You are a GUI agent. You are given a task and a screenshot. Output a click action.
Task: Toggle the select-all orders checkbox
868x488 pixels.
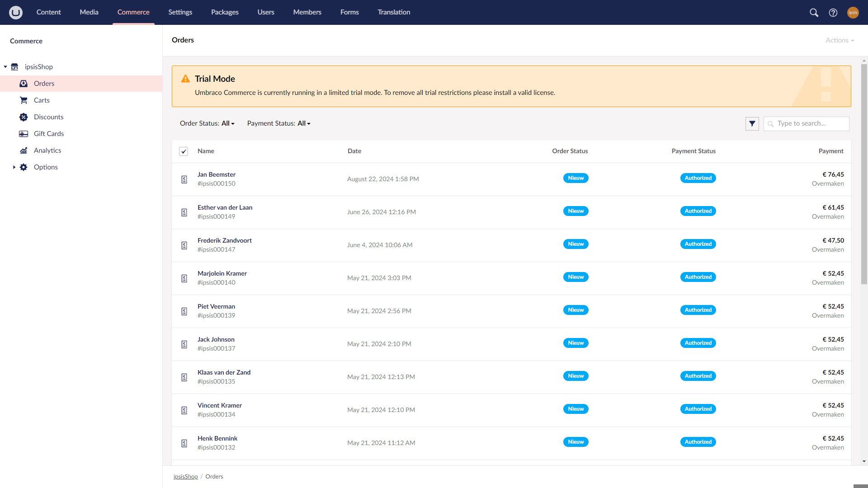point(184,151)
